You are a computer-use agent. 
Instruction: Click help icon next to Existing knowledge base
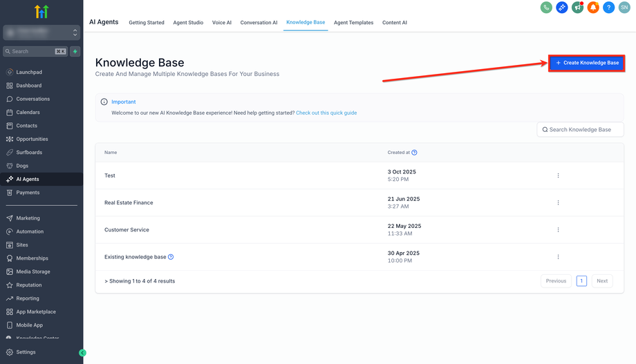(171, 257)
